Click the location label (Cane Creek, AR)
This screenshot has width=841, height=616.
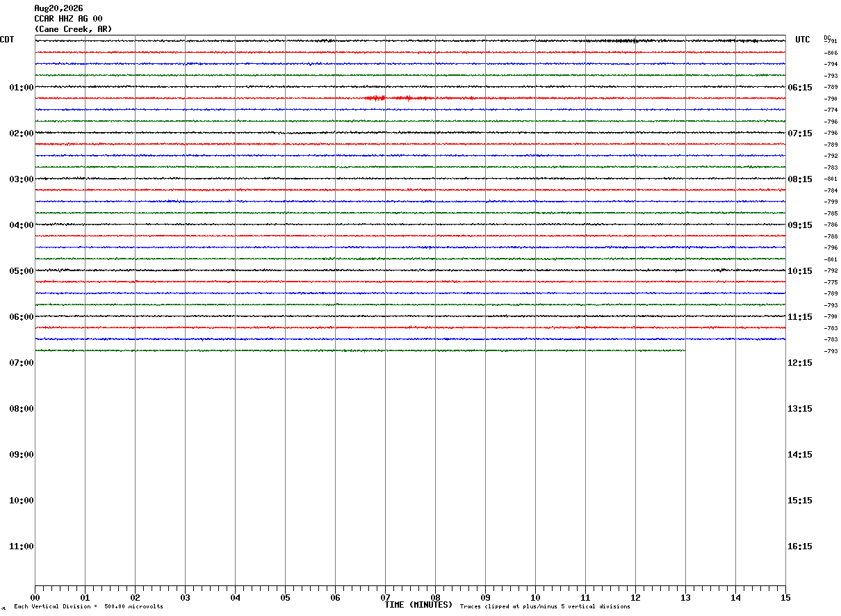coord(73,29)
